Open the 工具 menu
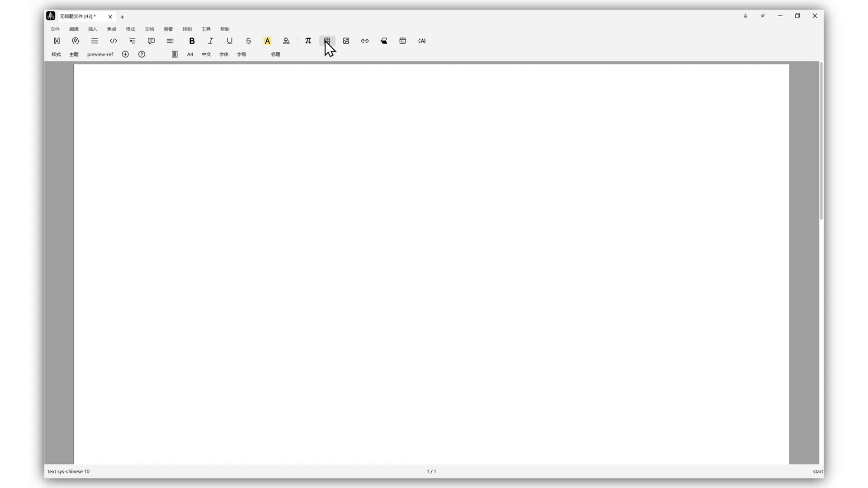 coord(206,29)
